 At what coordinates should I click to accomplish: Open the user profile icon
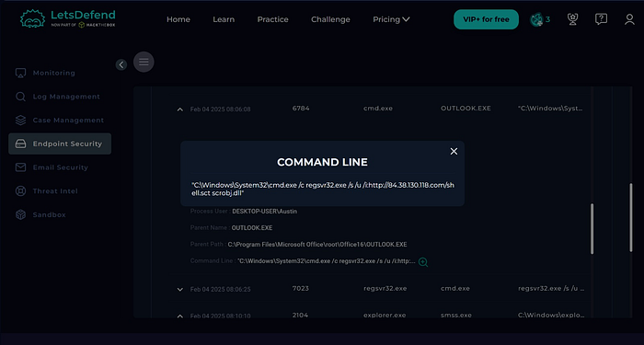click(x=629, y=19)
